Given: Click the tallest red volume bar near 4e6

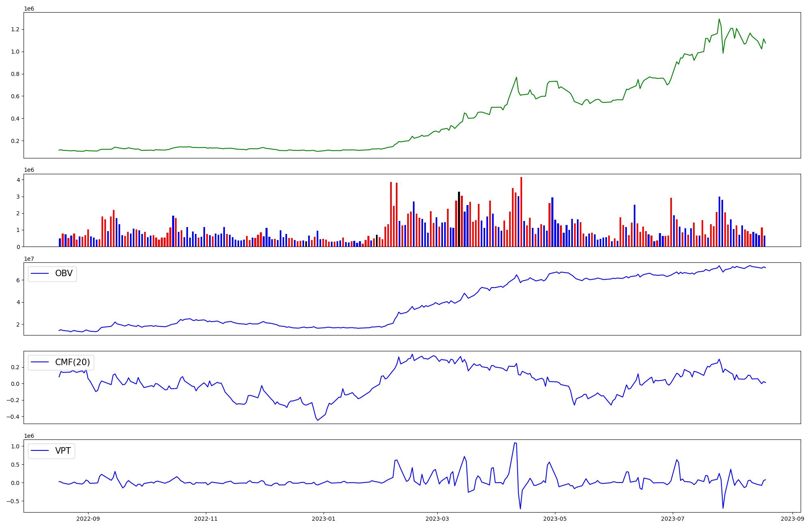Looking at the screenshot, I should coord(521,211).
